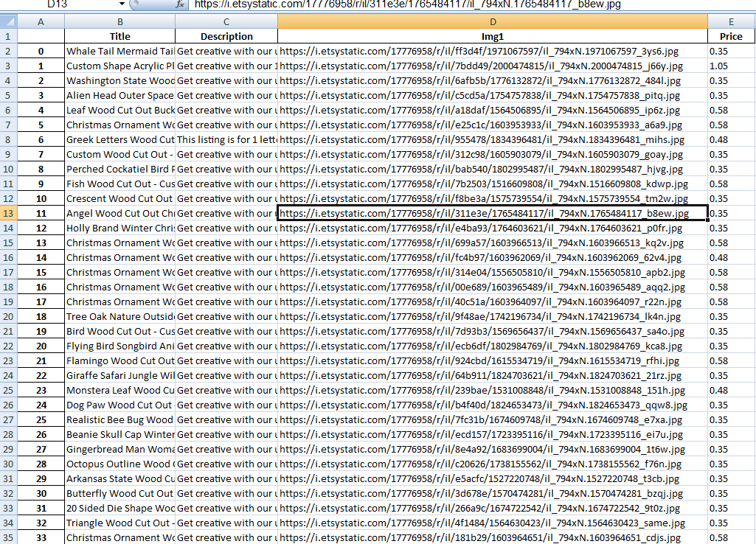Select row 13 header
The width and height of the screenshot is (756, 544).
[x=8, y=214]
